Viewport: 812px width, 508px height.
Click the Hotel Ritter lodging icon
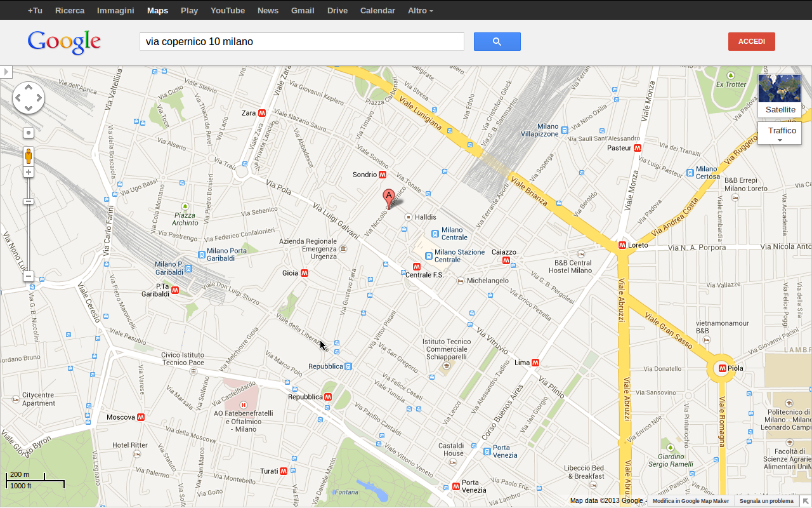point(138,454)
